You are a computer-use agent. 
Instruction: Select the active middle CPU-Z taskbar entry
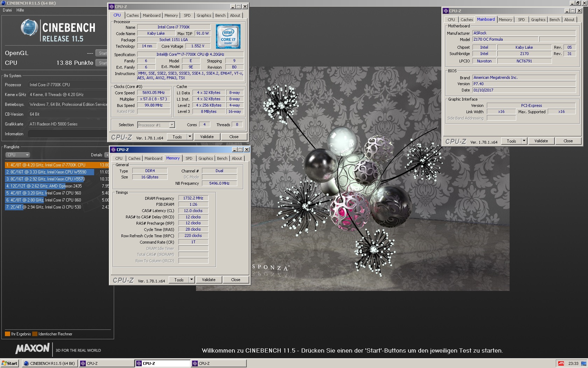pyautogui.click(x=163, y=363)
